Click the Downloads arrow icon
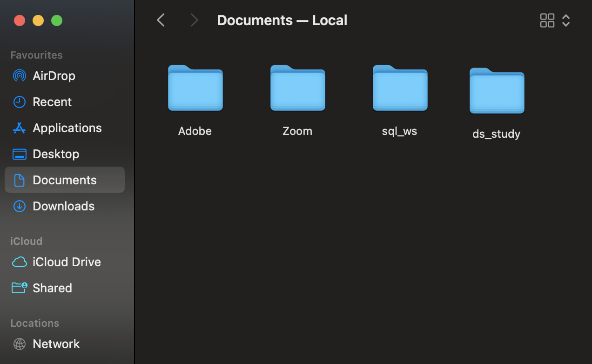This screenshot has height=364, width=592. [x=19, y=206]
